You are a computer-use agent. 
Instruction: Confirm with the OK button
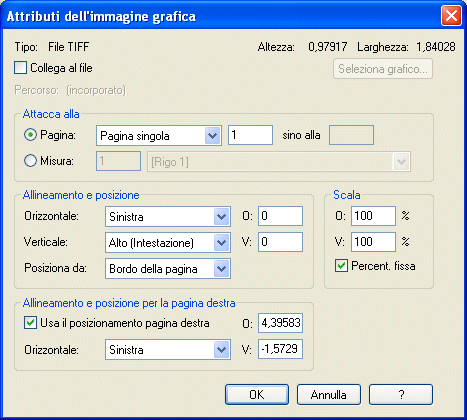tap(257, 395)
